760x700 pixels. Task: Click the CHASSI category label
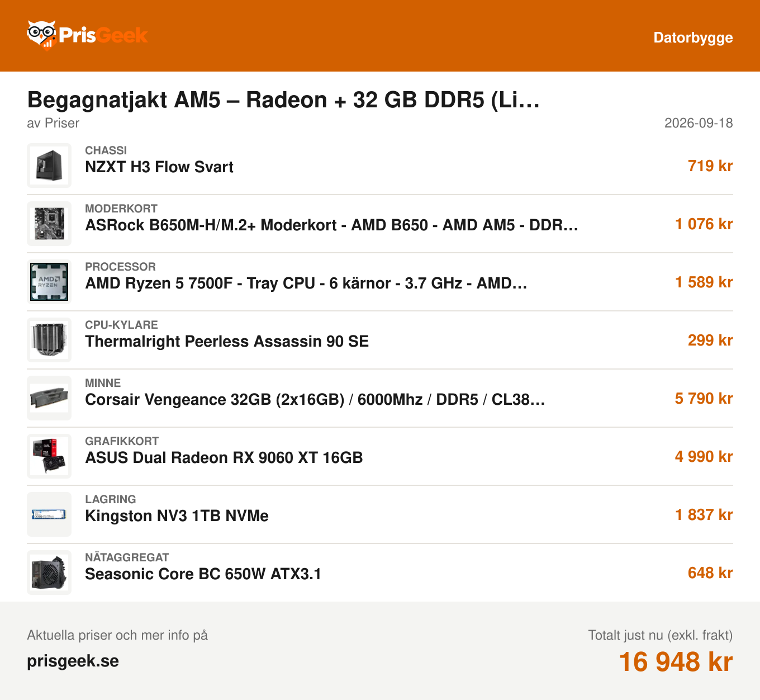click(x=106, y=150)
